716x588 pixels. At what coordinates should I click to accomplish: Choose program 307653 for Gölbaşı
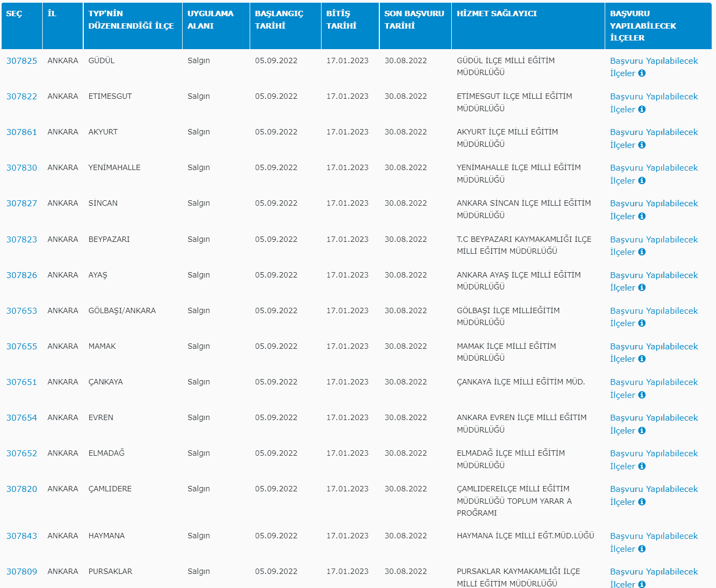pos(22,311)
